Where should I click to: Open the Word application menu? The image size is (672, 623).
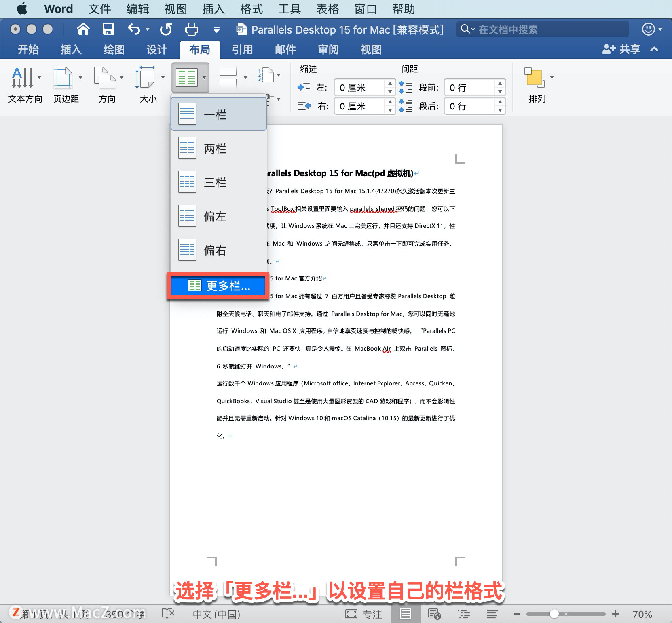(x=59, y=9)
